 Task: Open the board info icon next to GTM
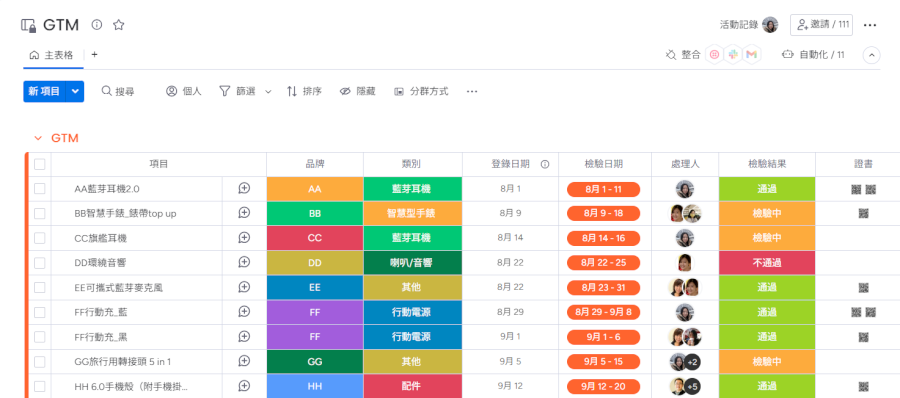click(x=97, y=25)
